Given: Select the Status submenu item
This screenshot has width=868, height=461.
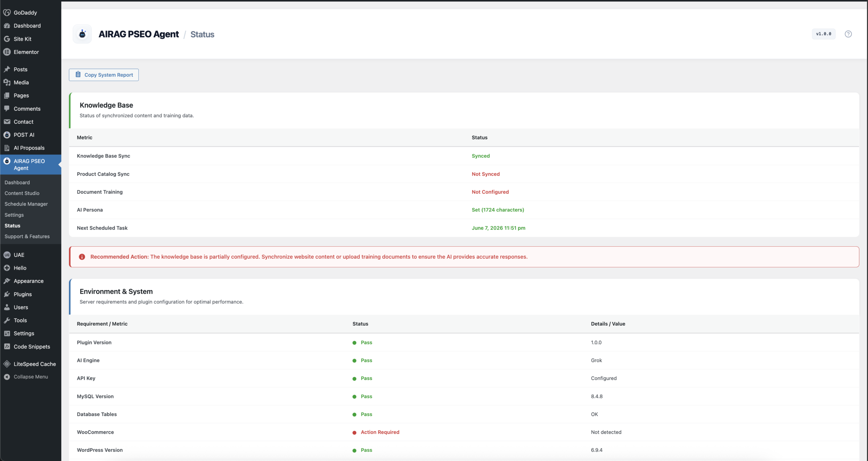Looking at the screenshot, I should point(13,226).
